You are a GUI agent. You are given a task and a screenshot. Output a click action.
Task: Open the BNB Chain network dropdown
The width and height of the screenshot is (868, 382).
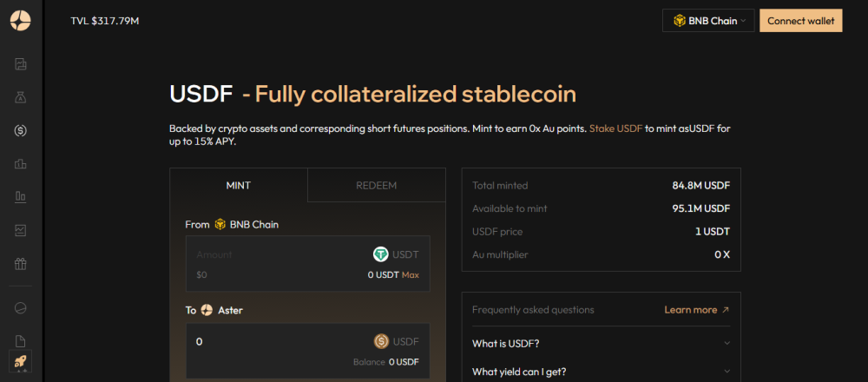(x=709, y=21)
